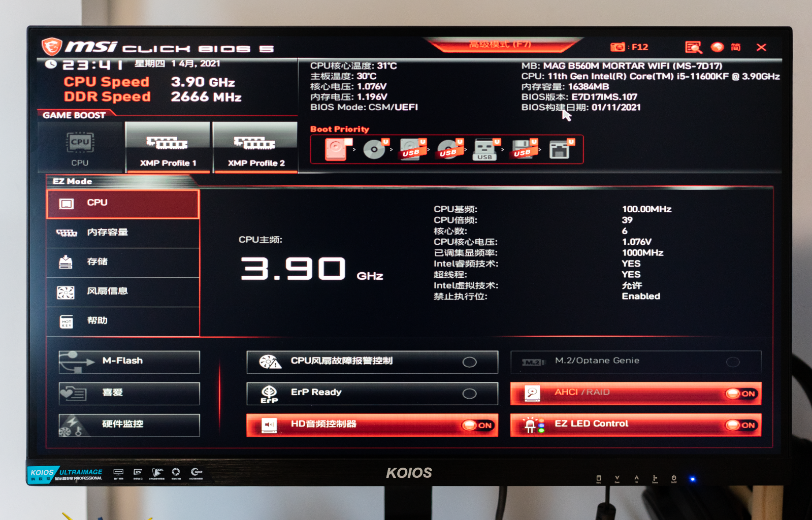812x520 pixels.
Task: Click the DDR Speed 2666 MHz value
Action: click(206, 96)
